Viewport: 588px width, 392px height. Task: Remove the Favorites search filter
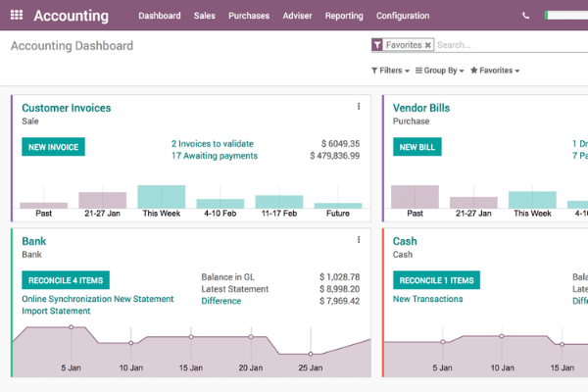427,45
